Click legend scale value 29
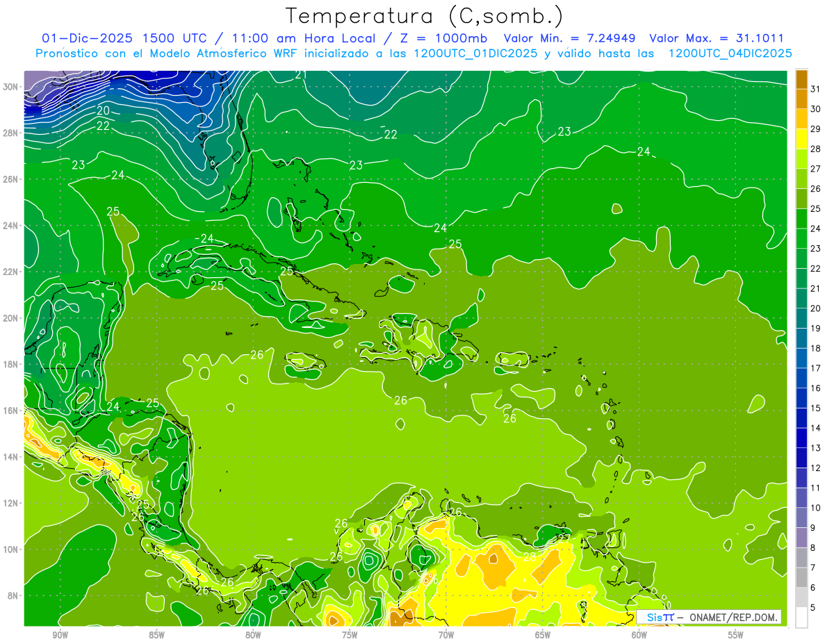 (816, 129)
